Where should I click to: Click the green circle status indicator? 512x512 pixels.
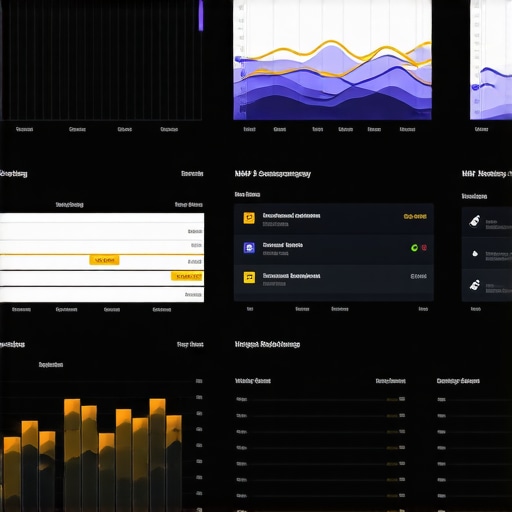[x=414, y=248]
